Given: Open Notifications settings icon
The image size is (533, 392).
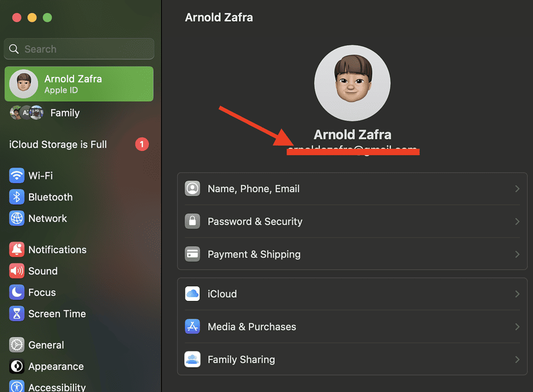Looking at the screenshot, I should [x=17, y=249].
